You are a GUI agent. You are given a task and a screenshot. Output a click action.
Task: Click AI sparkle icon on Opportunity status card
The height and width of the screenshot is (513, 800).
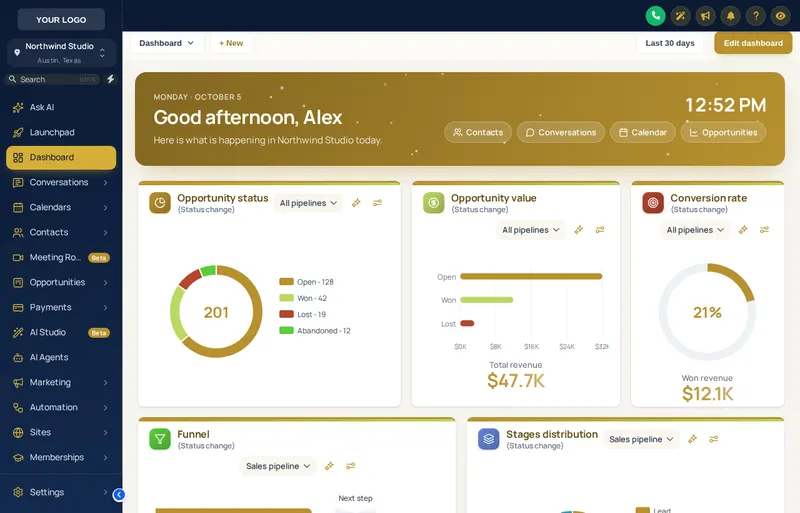click(356, 203)
